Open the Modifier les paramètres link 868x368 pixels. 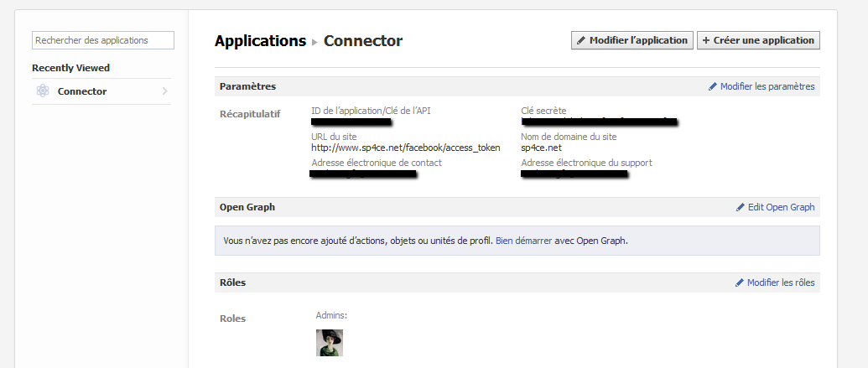click(x=767, y=86)
